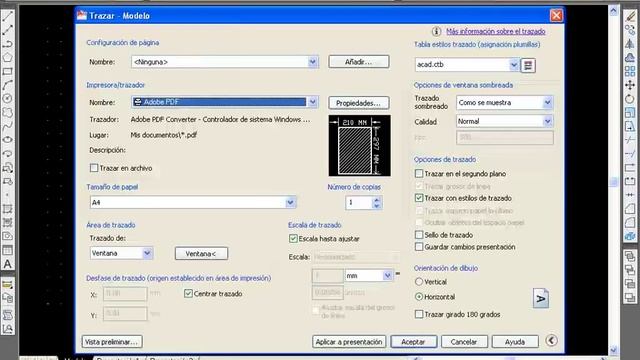Enable Trazar girado 180 grados

pos(419,314)
